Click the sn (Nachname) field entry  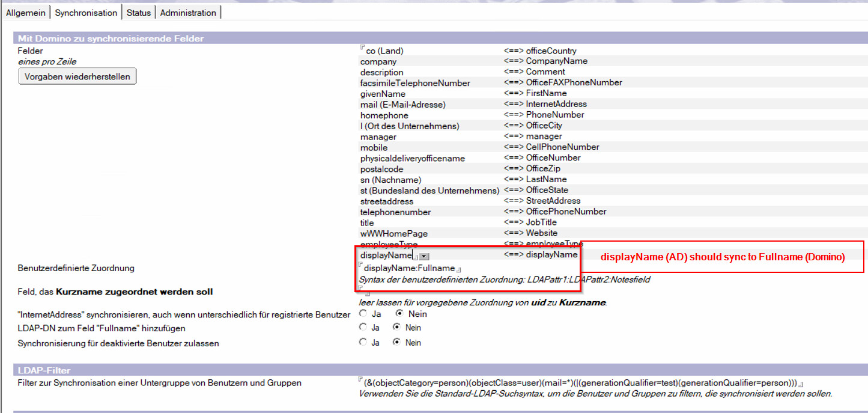tap(390, 180)
